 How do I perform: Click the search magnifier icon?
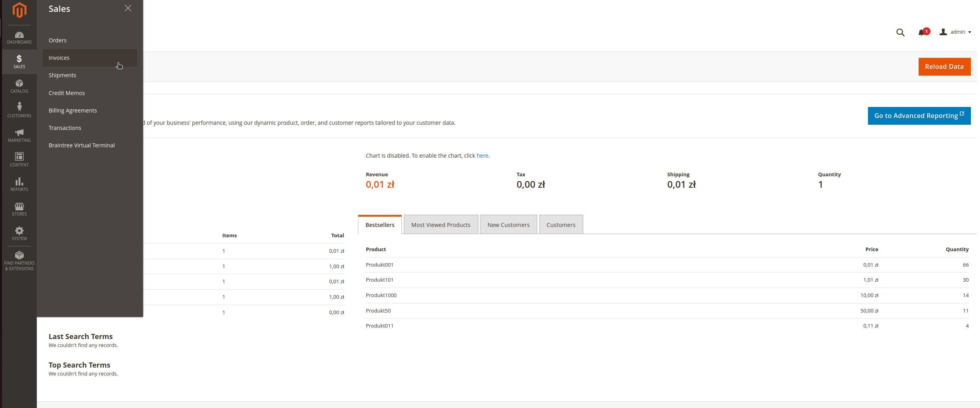point(900,32)
